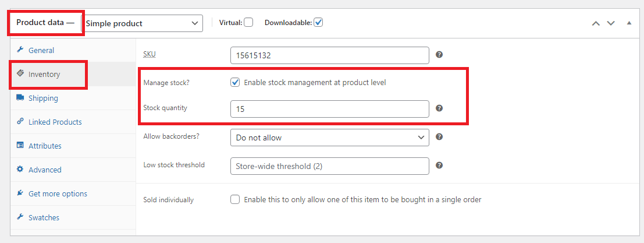This screenshot has width=644, height=243.
Task: Move Product data panel up
Action: point(595,23)
